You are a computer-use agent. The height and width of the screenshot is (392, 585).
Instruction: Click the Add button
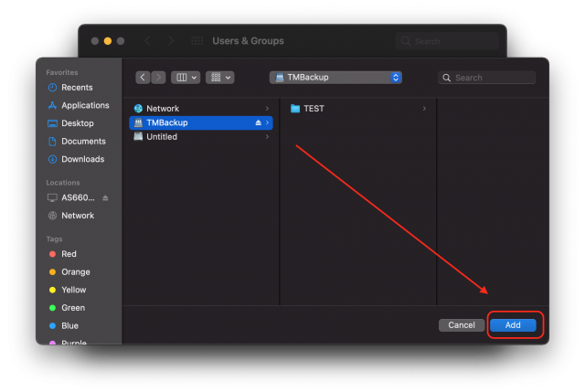(x=513, y=325)
